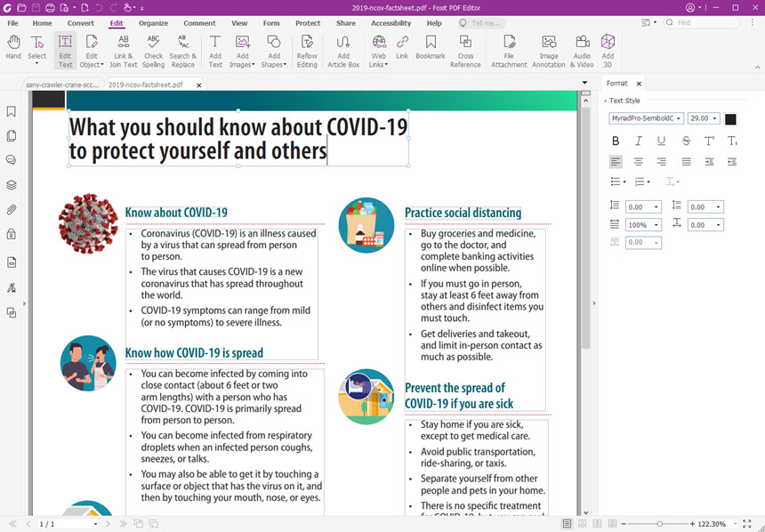The width and height of the screenshot is (765, 532).
Task: Switch to the Home tab
Action: coord(42,23)
